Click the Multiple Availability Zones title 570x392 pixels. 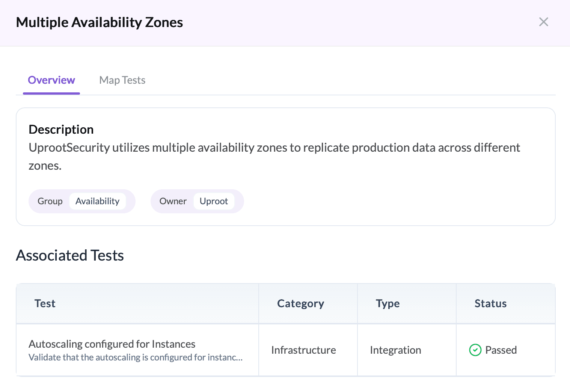point(100,23)
